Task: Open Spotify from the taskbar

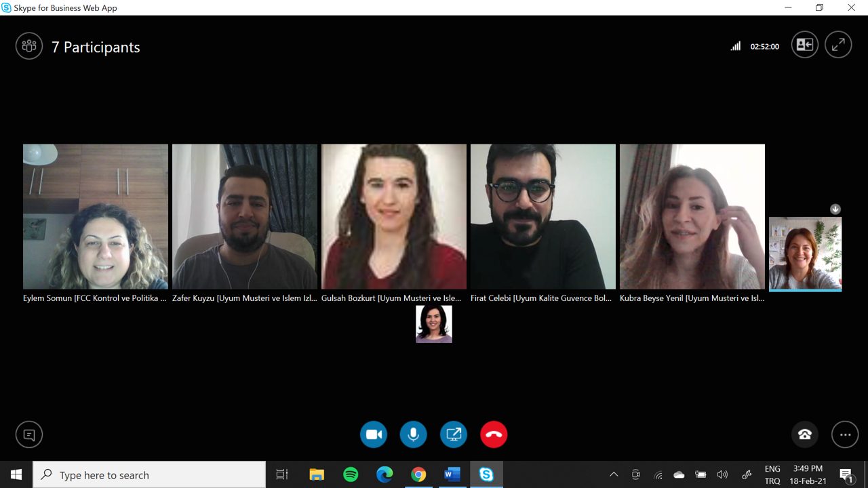Action: pyautogui.click(x=351, y=474)
